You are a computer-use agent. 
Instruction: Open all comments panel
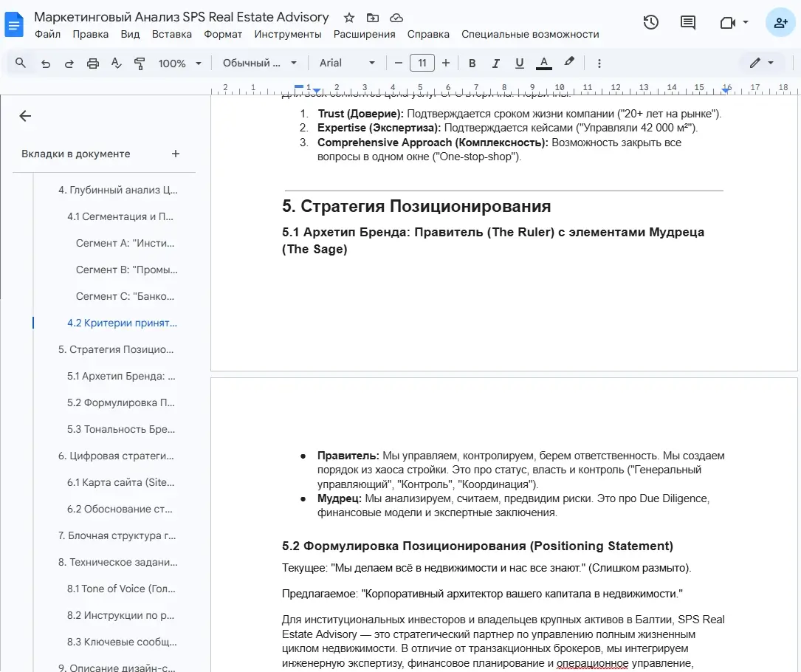click(x=687, y=22)
